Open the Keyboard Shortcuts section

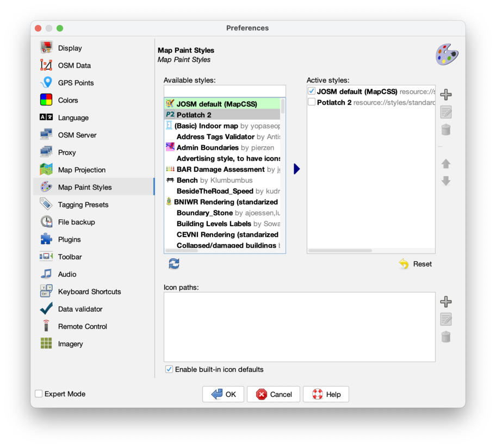(89, 291)
